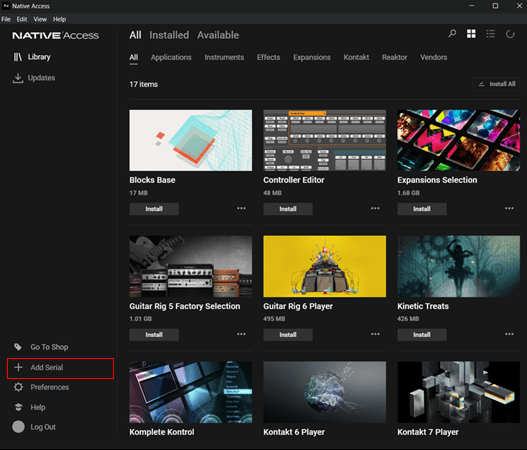527x450 pixels.
Task: Filter by Vendors category
Action: tap(434, 57)
